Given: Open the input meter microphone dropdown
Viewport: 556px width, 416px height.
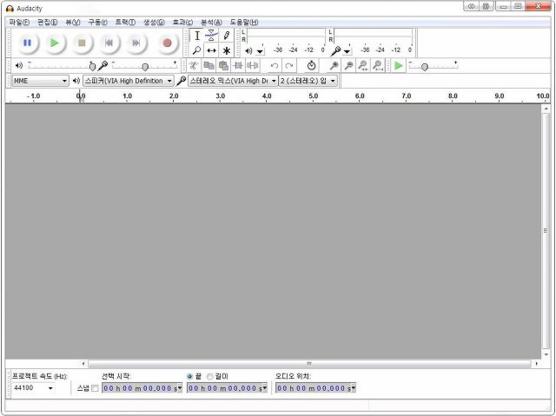Looking at the screenshot, I should [x=347, y=51].
